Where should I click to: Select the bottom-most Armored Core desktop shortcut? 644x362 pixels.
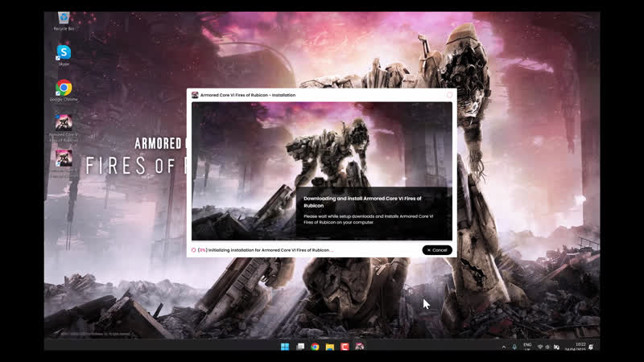click(64, 163)
